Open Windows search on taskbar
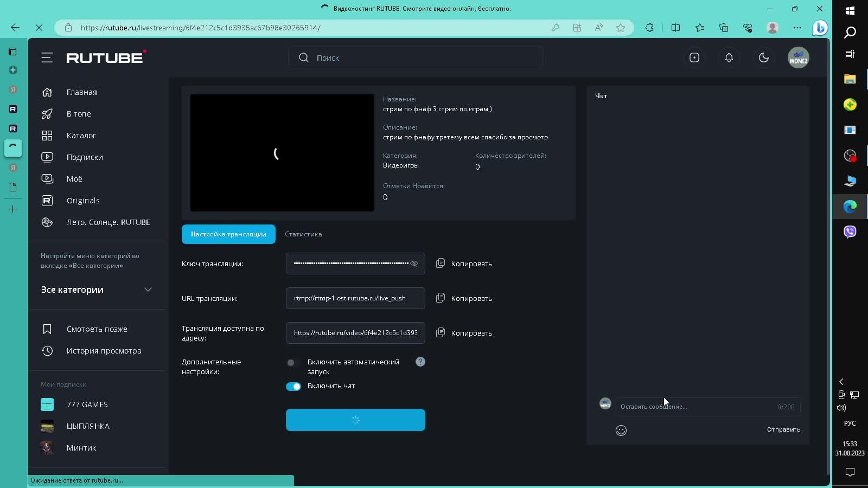868x488 pixels. pos(850,33)
